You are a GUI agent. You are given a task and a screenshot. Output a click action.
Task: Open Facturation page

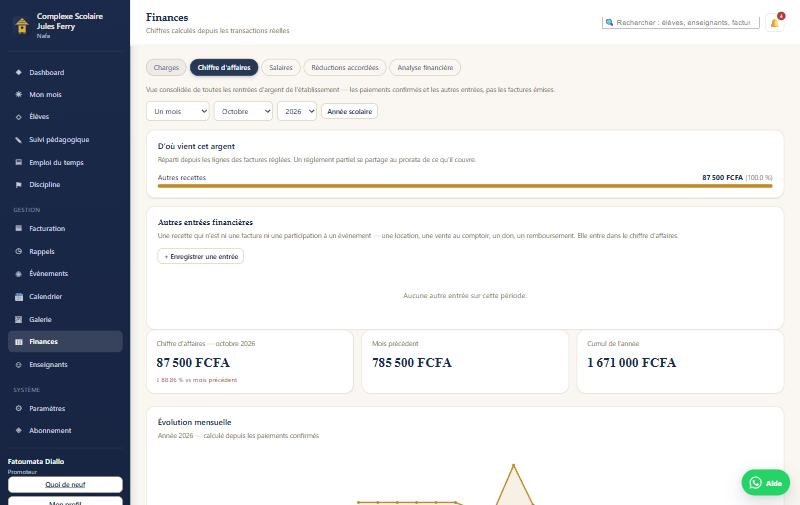click(x=65, y=229)
